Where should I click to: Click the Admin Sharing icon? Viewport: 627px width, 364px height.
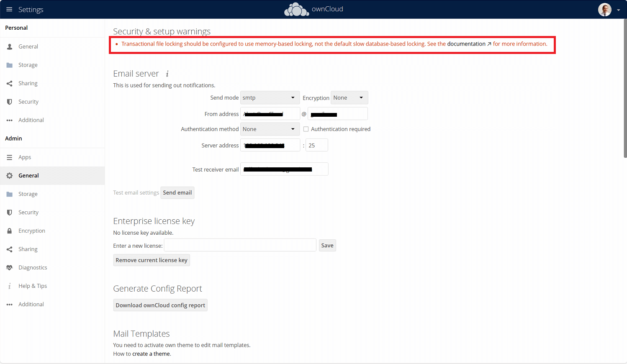[10, 249]
